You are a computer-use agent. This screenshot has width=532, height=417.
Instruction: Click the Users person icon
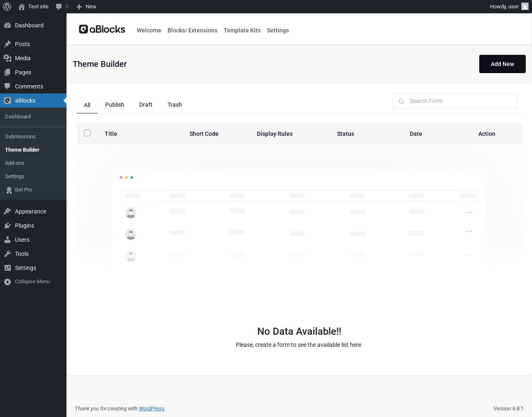point(7,240)
